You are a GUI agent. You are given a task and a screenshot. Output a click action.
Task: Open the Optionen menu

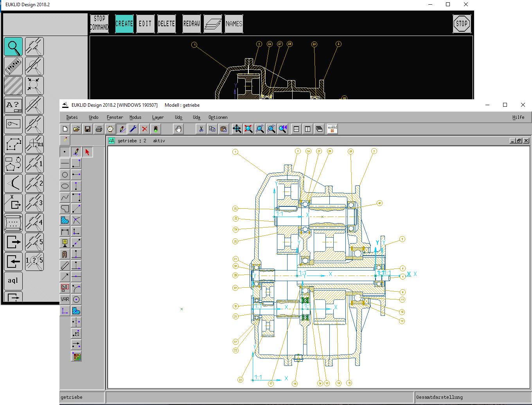(x=218, y=117)
